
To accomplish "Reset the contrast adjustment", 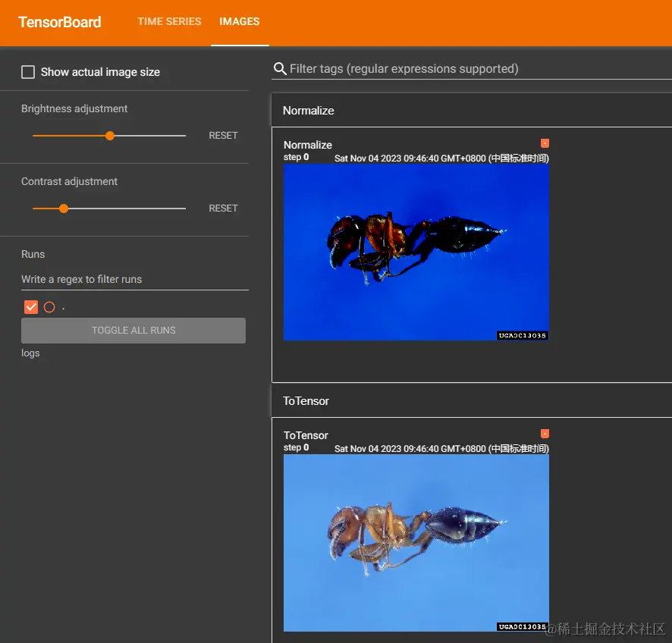I will pyautogui.click(x=223, y=209).
